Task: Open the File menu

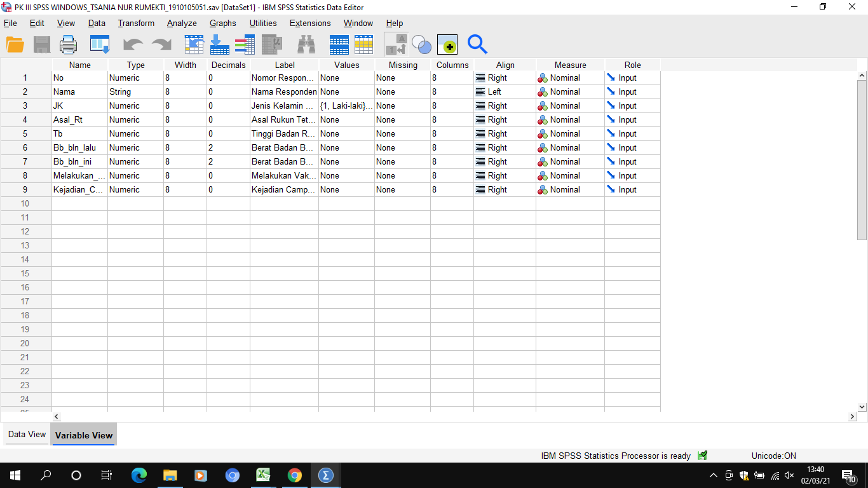Action: tap(10, 23)
